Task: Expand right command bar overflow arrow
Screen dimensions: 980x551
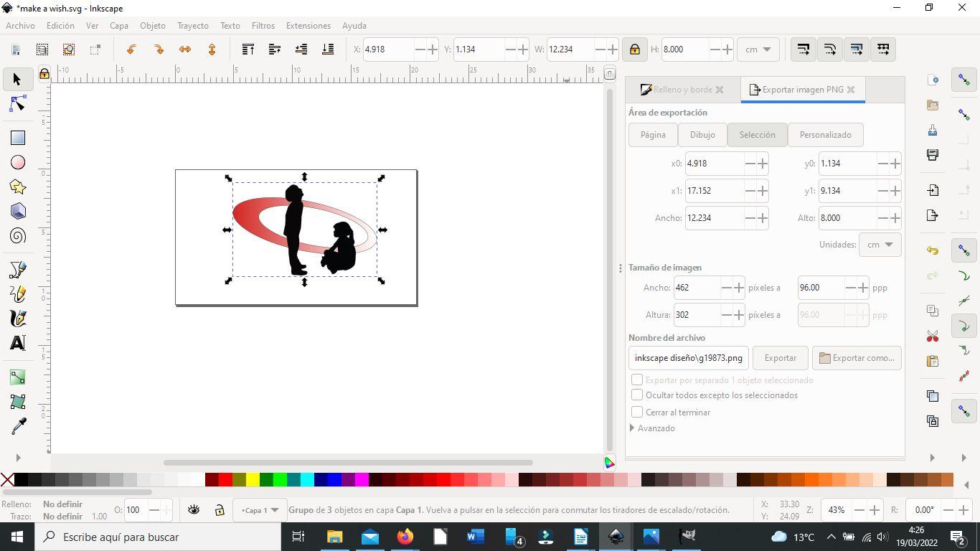Action: pos(933,458)
